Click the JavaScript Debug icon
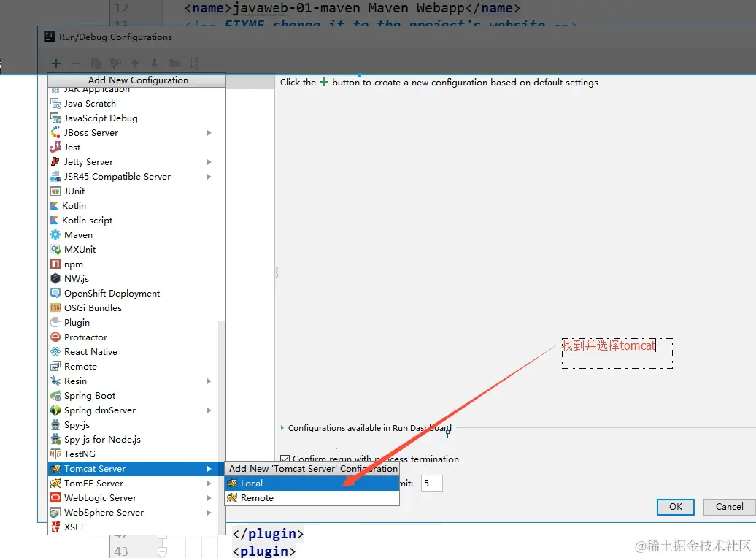756x558 pixels. coord(55,118)
